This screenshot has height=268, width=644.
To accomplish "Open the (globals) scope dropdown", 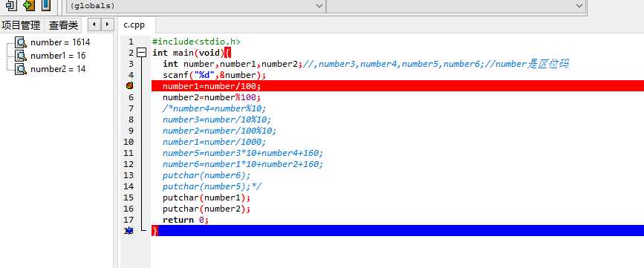I will 196,6.
